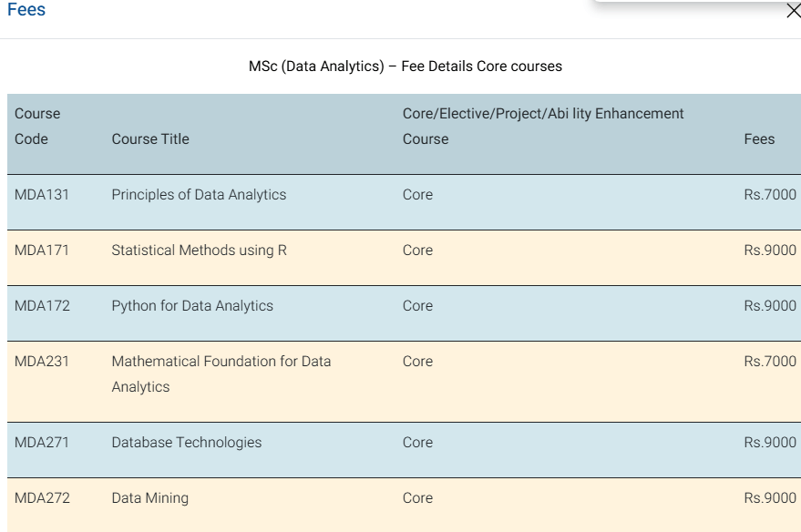801x532 pixels.
Task: Click the Data Mining course title
Action: (x=149, y=498)
